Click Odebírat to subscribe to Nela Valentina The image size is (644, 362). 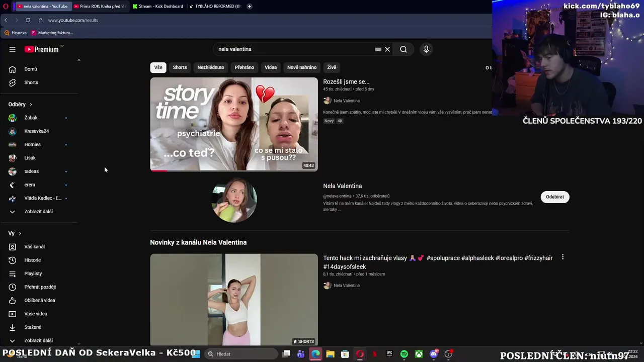pos(555,197)
